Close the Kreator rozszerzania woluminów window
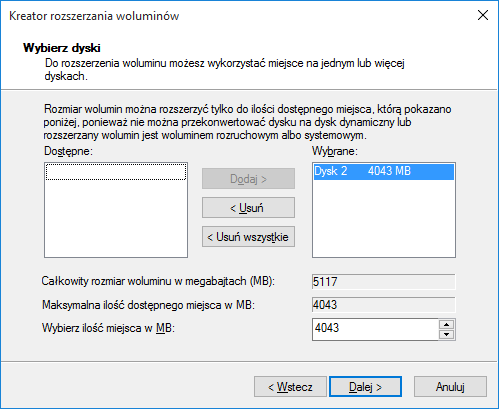 [483, 15]
